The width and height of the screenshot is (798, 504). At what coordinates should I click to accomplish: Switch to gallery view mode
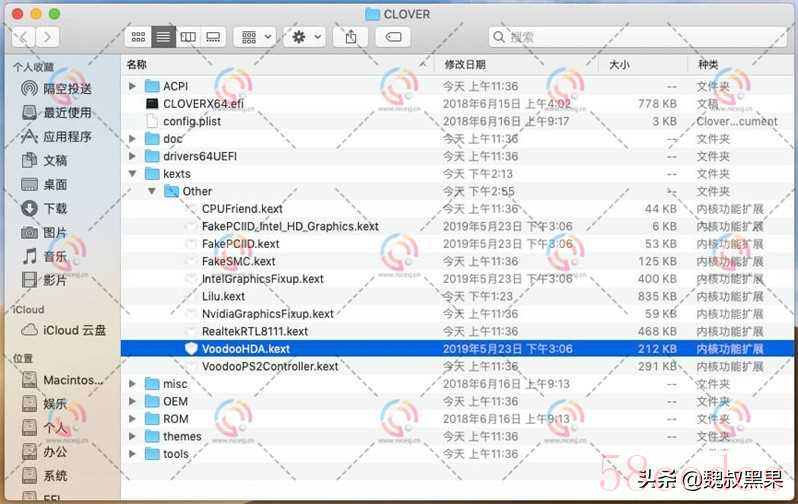coord(213,37)
